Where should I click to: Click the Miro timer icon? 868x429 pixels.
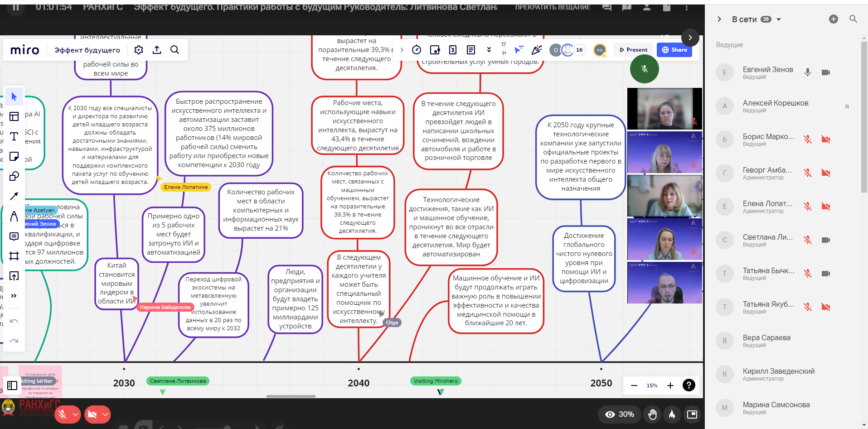point(417,50)
